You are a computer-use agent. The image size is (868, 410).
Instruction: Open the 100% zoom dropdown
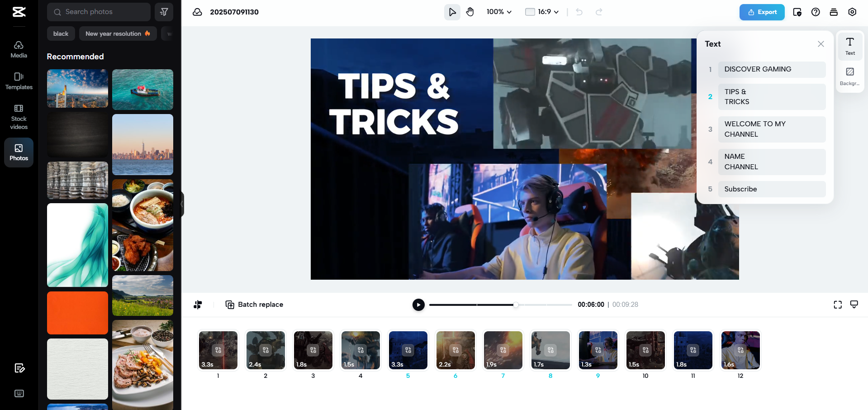tap(499, 12)
